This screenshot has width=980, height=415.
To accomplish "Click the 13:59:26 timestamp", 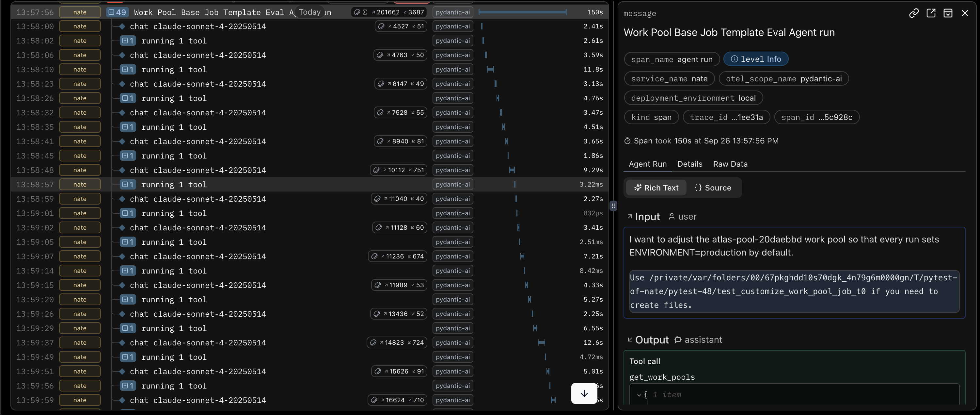I will [35, 314].
